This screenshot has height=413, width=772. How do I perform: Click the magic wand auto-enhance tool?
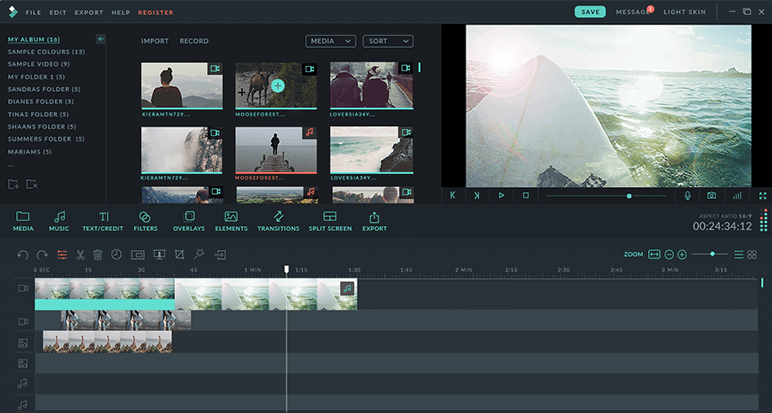click(199, 254)
